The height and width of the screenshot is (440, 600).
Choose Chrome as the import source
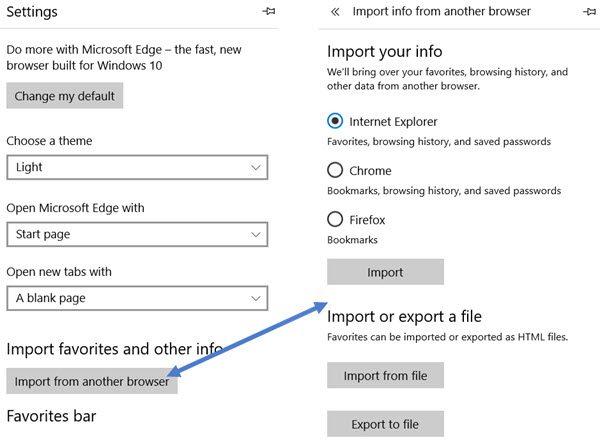[x=335, y=170]
